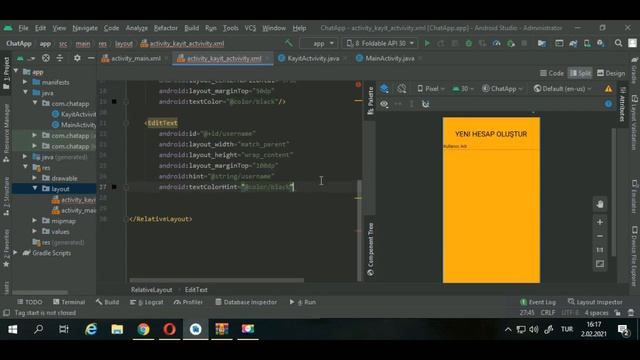Open the VCS menu
640x360 pixels.
pyautogui.click(x=250, y=28)
